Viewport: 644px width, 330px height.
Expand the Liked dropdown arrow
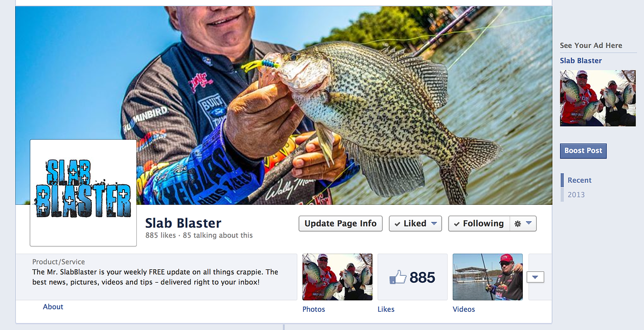(x=434, y=224)
